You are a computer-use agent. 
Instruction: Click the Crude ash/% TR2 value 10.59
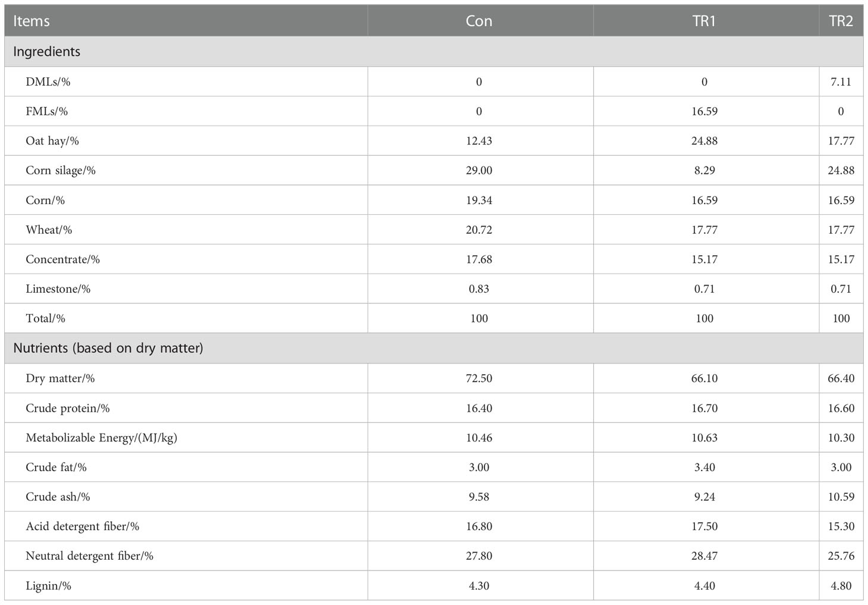(841, 497)
